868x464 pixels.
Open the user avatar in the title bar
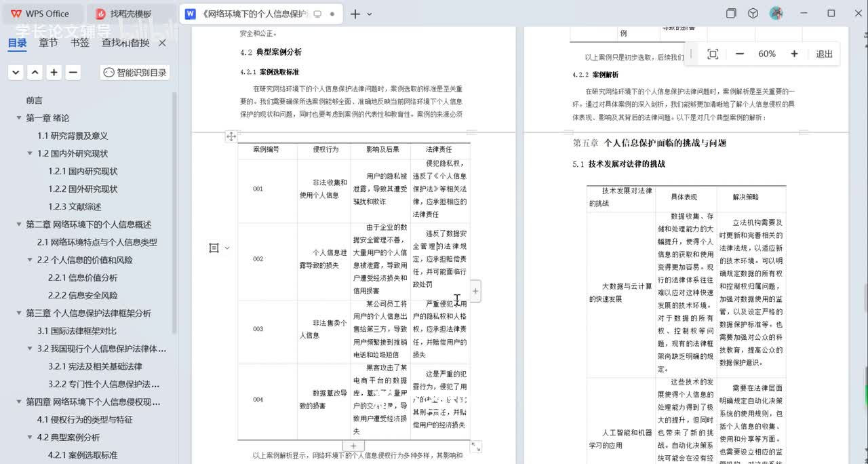[776, 14]
